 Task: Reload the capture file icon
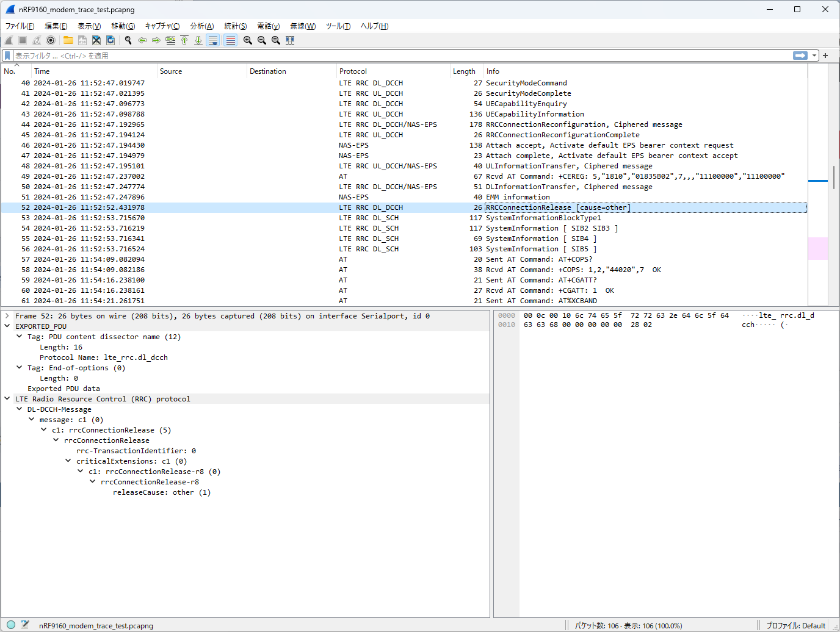110,40
